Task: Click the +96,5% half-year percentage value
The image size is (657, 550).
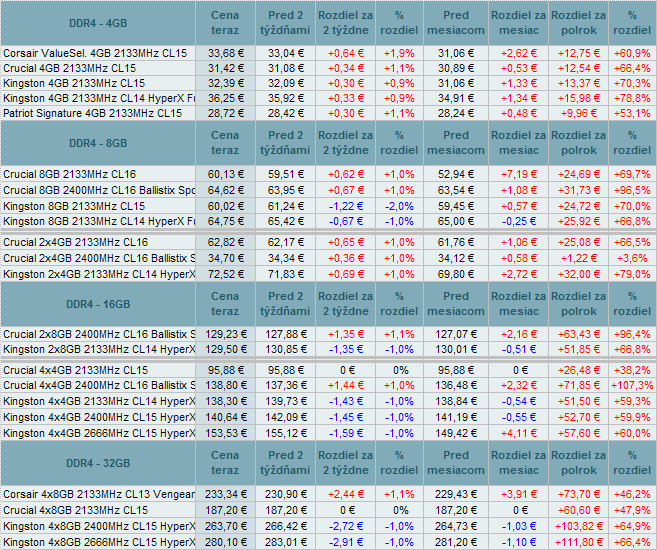Action: click(x=632, y=190)
